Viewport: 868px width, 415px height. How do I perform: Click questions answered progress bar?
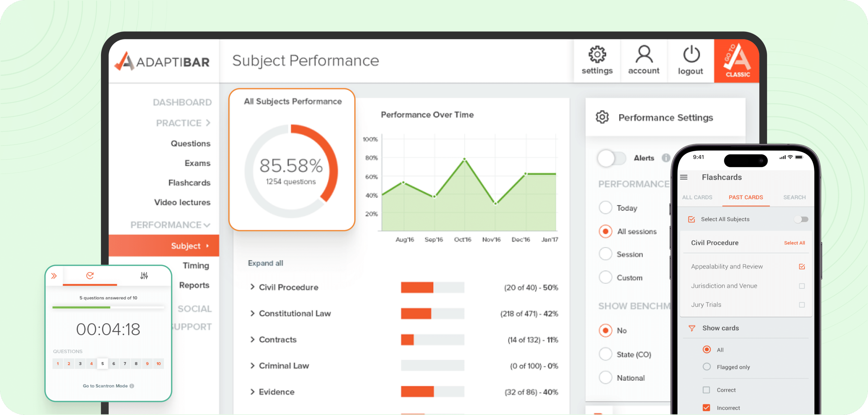(x=108, y=307)
